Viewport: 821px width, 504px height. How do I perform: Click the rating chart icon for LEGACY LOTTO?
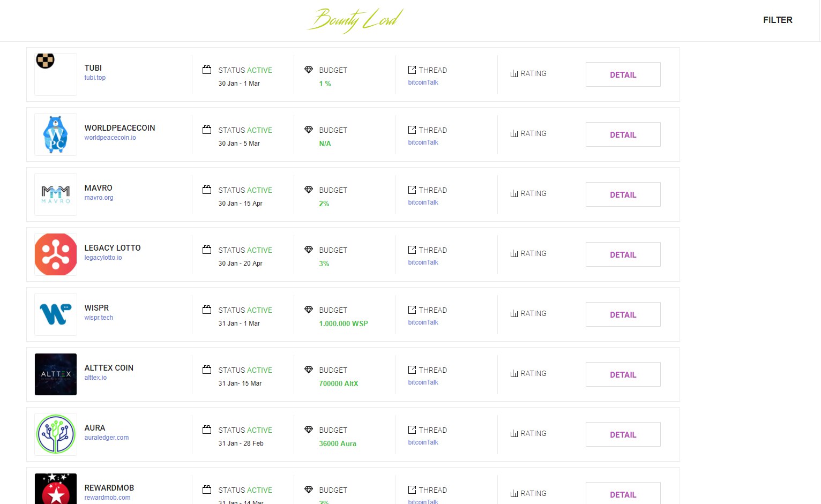click(514, 253)
